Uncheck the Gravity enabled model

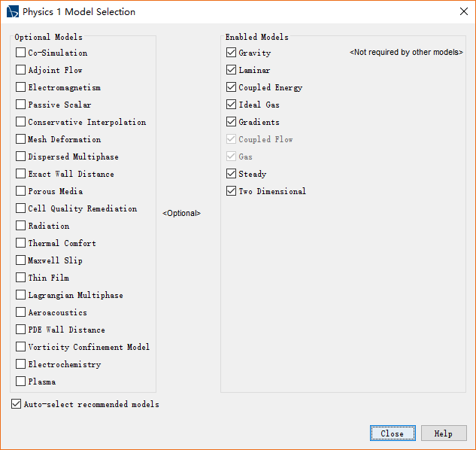232,53
